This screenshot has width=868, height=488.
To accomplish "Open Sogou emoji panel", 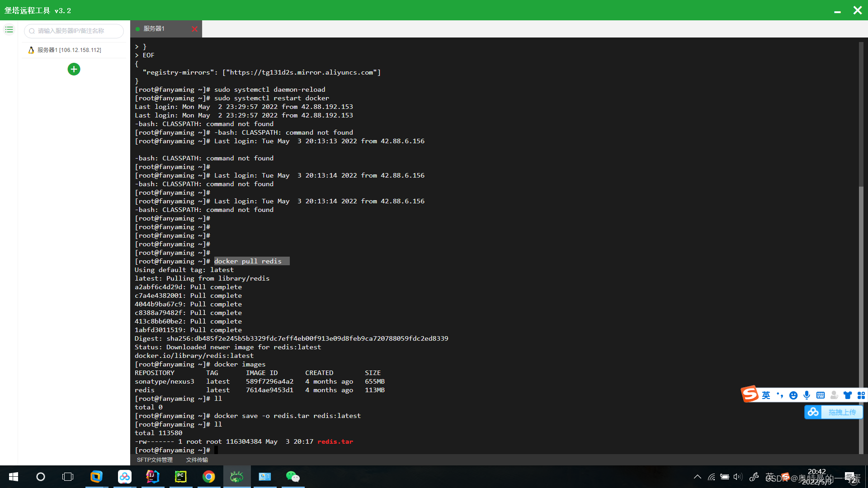I will pyautogui.click(x=793, y=395).
